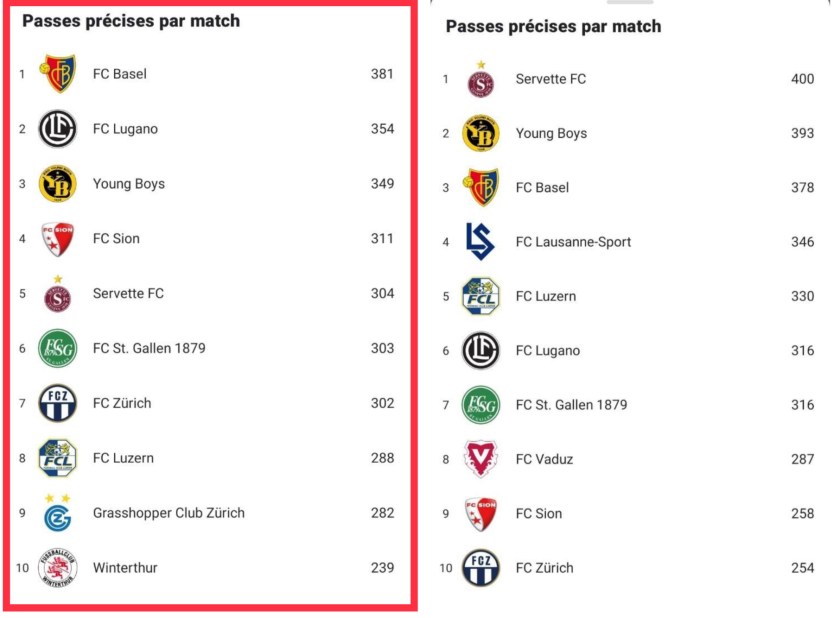Open the Grasshopper Club Zürich team name

pyautogui.click(x=168, y=513)
